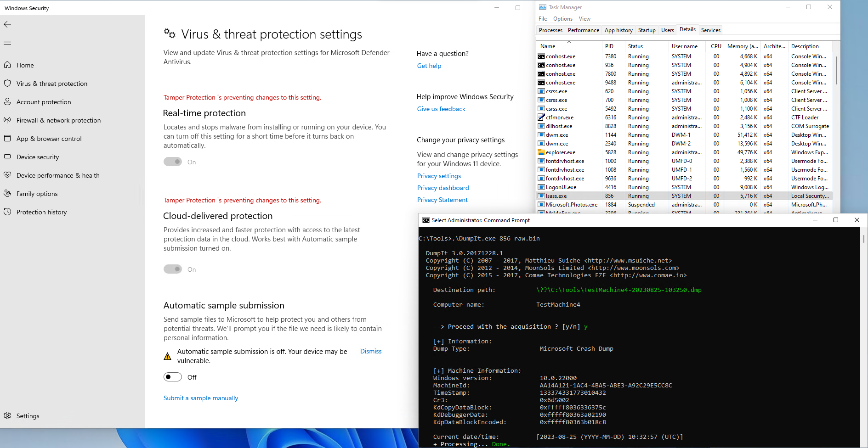Click the Home icon in sidebar
This screenshot has width=868, height=448.
pyautogui.click(x=7, y=65)
